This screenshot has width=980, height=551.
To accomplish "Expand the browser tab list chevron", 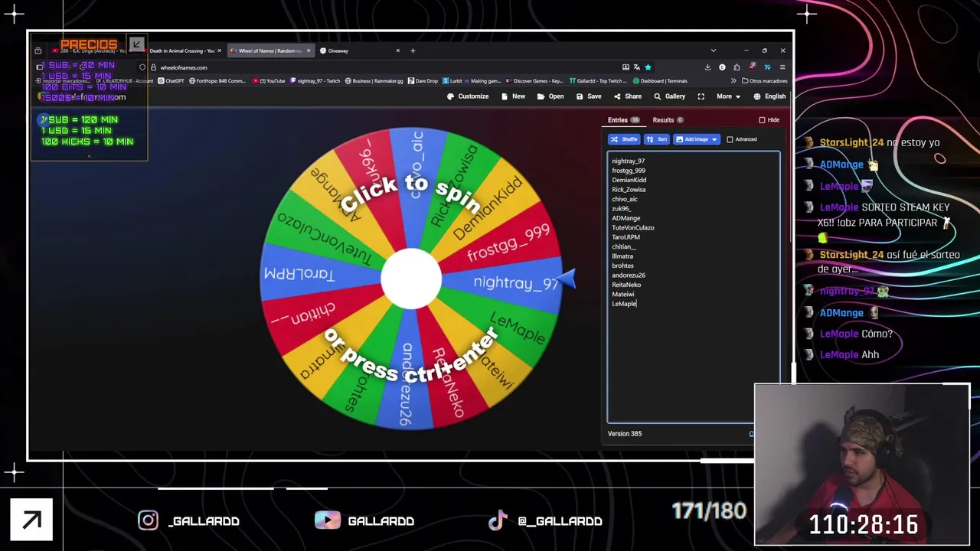I will click(714, 51).
